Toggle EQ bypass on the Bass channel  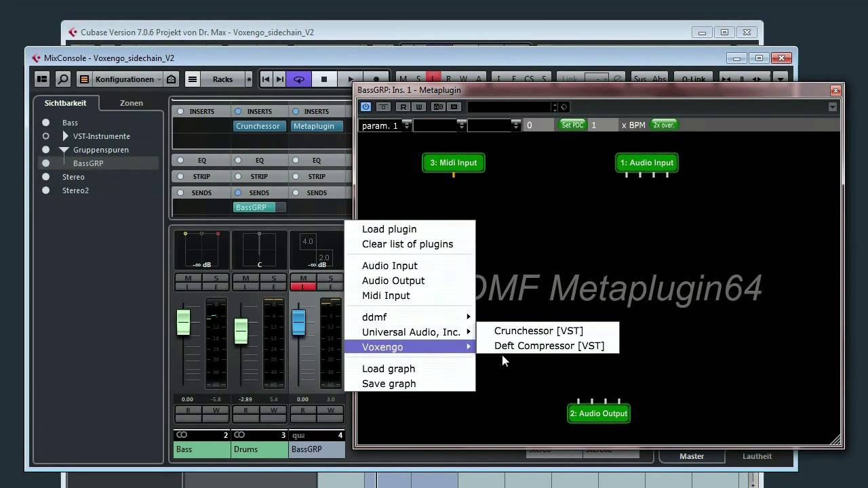pos(180,160)
